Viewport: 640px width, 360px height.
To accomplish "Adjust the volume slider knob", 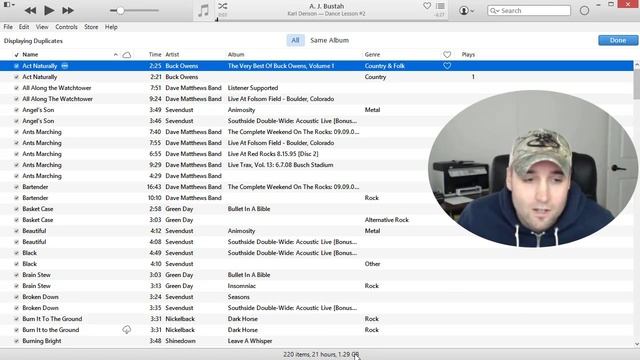I will point(120,11).
